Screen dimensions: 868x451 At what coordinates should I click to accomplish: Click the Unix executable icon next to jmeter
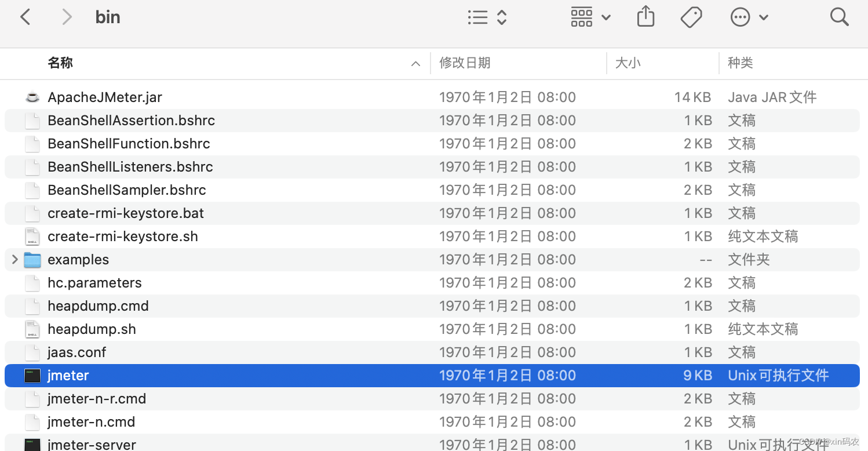32,375
